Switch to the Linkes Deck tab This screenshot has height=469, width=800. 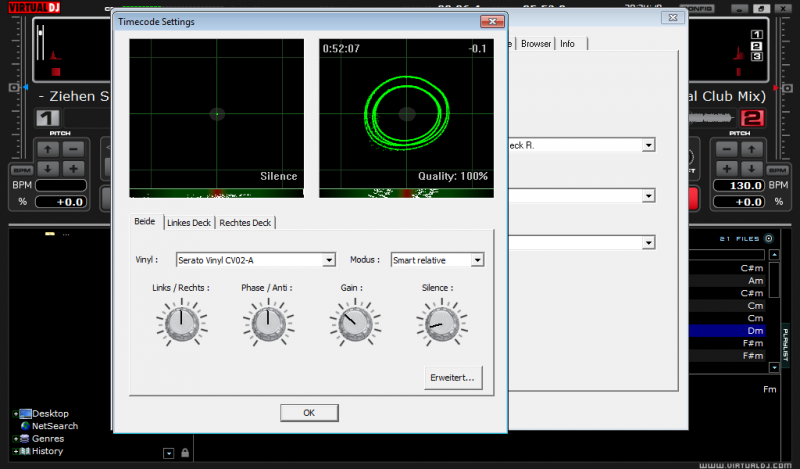point(189,223)
